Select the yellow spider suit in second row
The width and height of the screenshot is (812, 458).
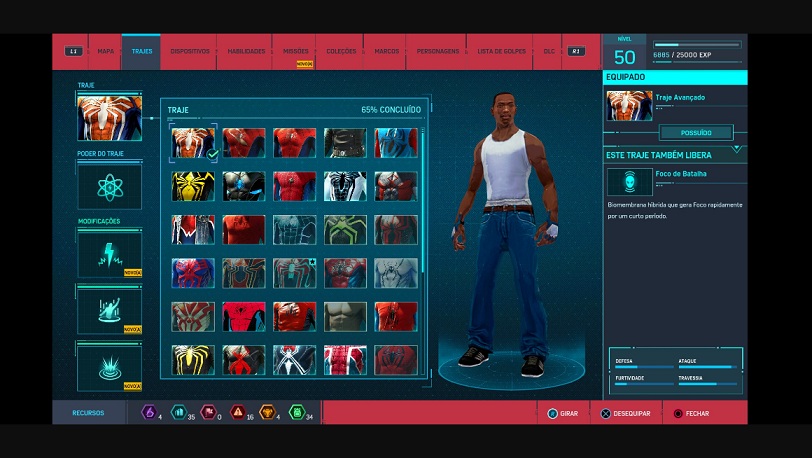click(x=193, y=187)
